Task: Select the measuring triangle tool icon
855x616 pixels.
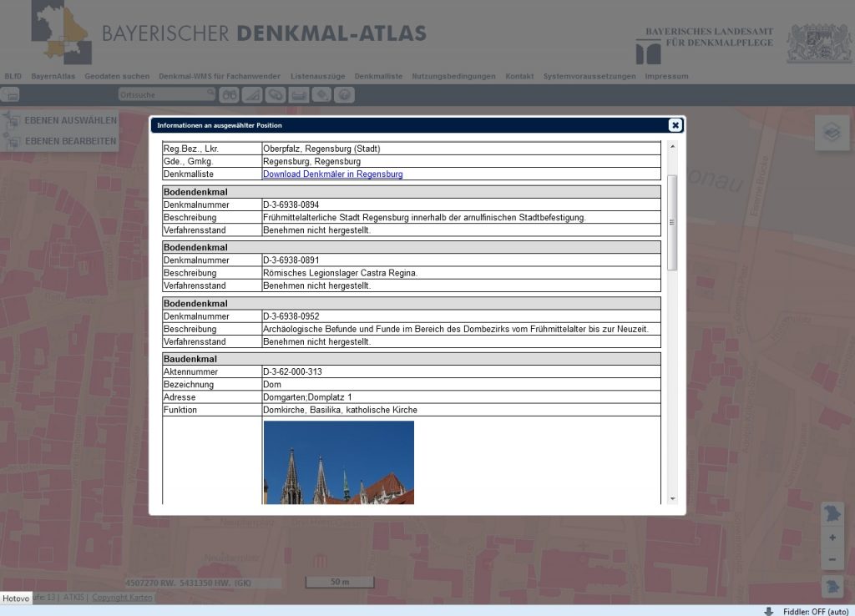Action: coord(252,95)
